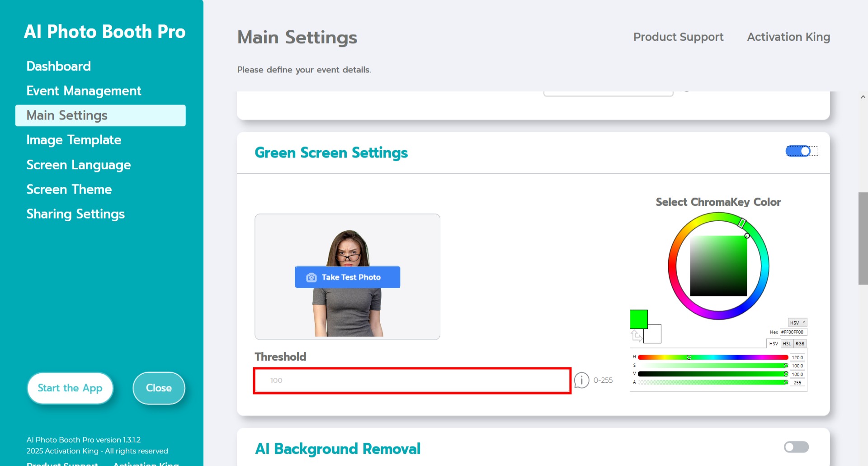Click the Hex color value field
The width and height of the screenshot is (868, 466).
[x=793, y=332]
